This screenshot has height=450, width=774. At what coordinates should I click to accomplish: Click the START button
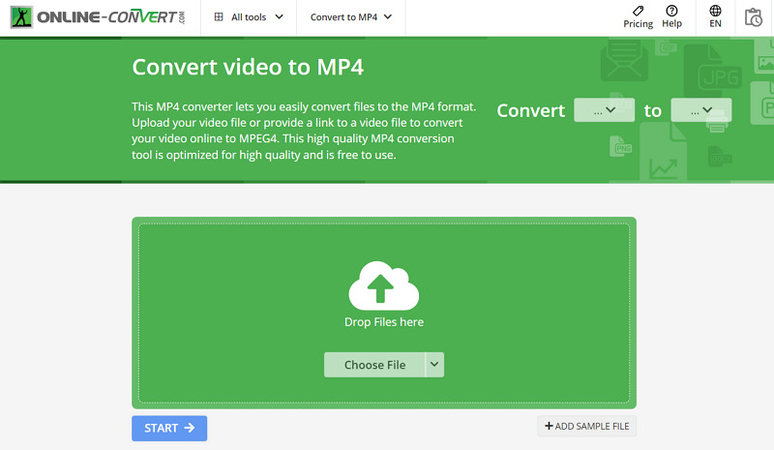169,428
